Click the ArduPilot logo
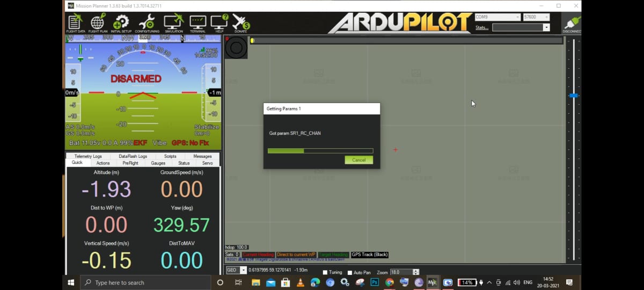This screenshot has width=644, height=290. pyautogui.click(x=400, y=23)
